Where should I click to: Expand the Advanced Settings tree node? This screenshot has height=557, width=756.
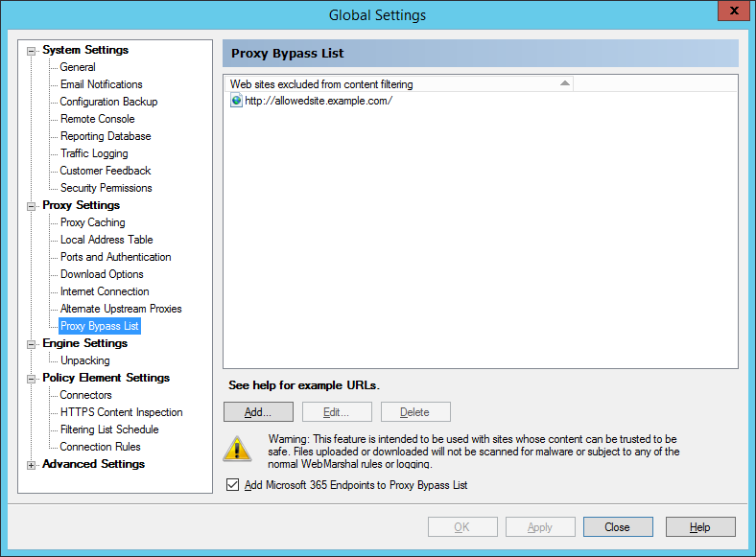32,465
